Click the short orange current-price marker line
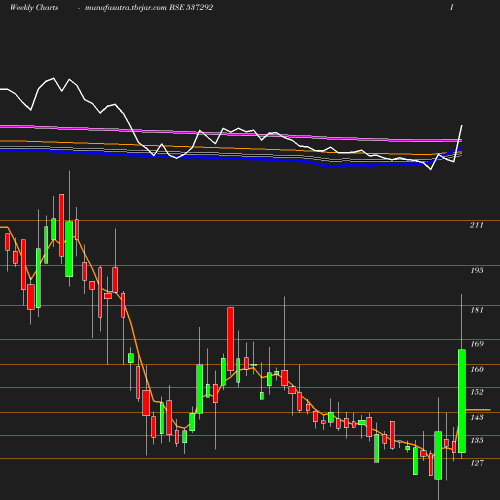This screenshot has width=500, height=500. pyautogui.click(x=478, y=409)
